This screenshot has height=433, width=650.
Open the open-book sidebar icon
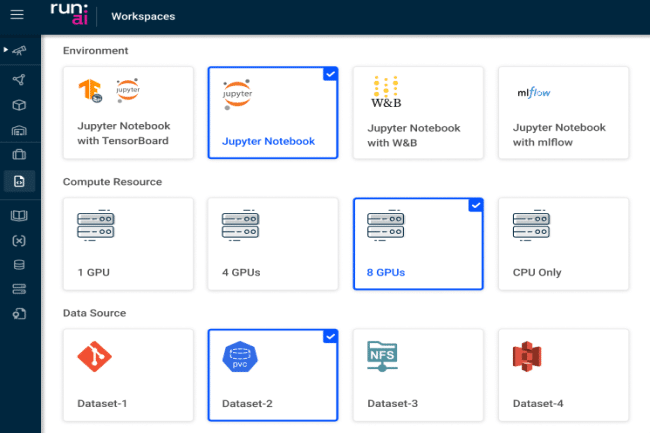click(x=19, y=215)
